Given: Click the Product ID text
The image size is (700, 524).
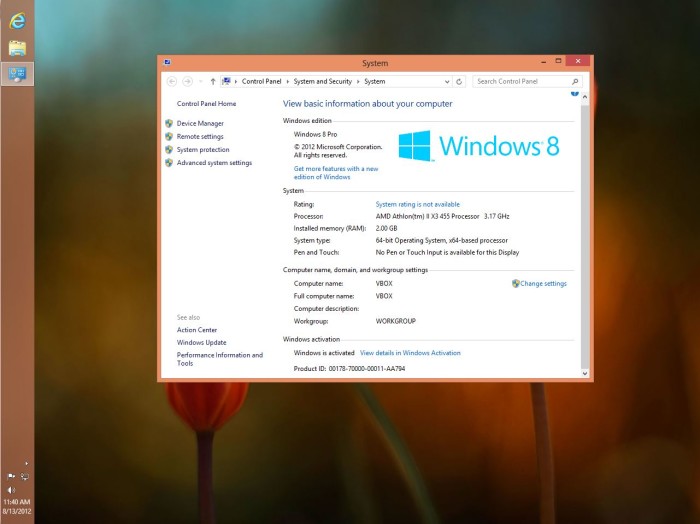Looking at the screenshot, I should pos(349,369).
